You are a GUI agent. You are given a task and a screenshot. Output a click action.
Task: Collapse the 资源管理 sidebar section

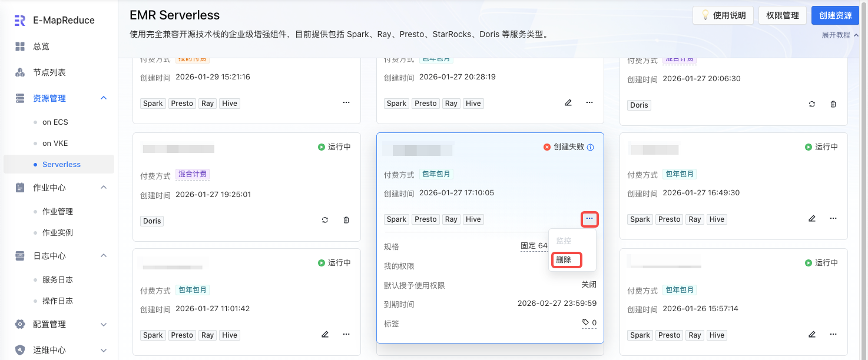coord(104,98)
